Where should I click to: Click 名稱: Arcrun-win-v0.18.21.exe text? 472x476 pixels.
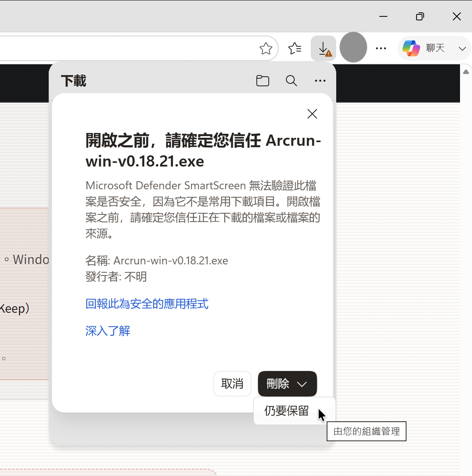[157, 261]
